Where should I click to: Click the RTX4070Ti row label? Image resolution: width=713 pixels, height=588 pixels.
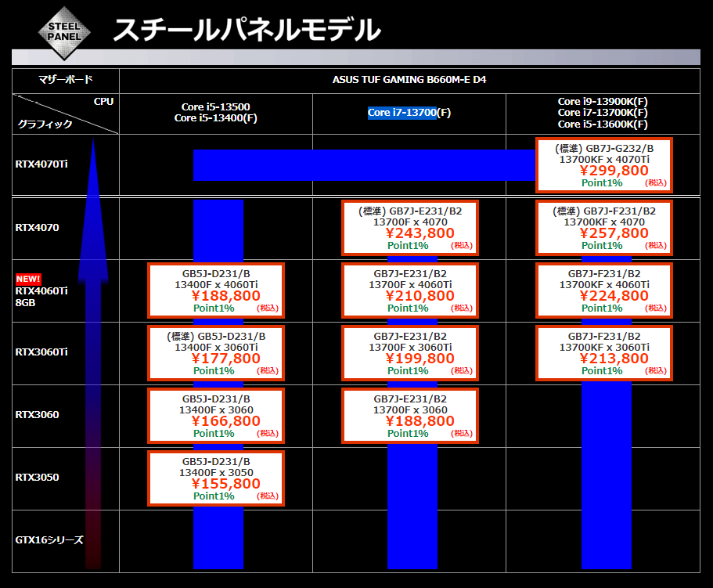point(41,164)
